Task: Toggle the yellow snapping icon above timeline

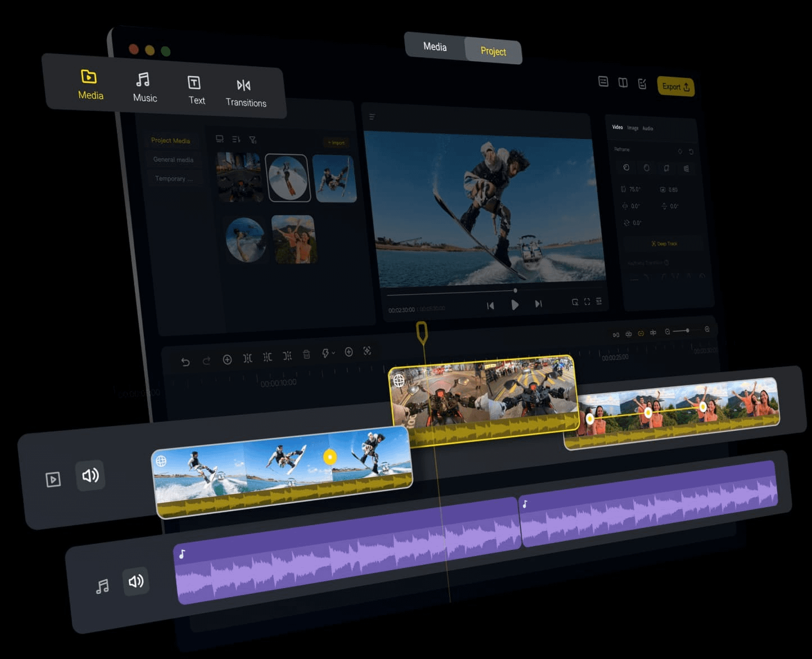Action: click(641, 333)
